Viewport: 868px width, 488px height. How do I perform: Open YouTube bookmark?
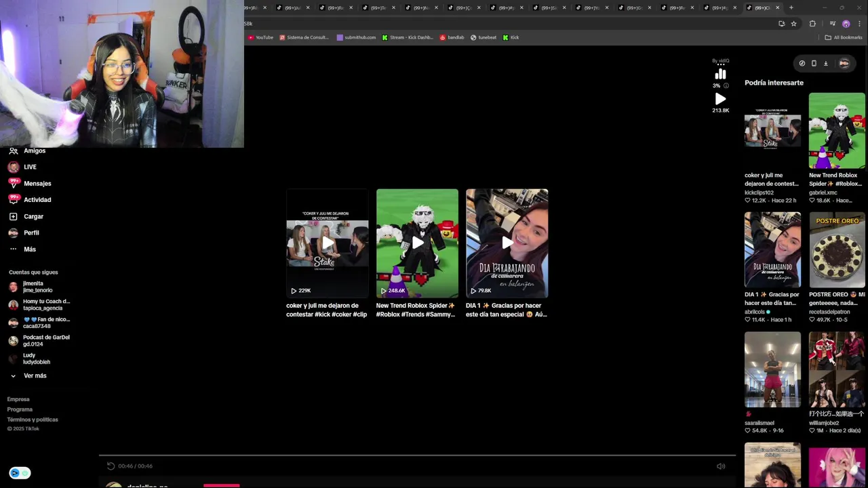260,37
